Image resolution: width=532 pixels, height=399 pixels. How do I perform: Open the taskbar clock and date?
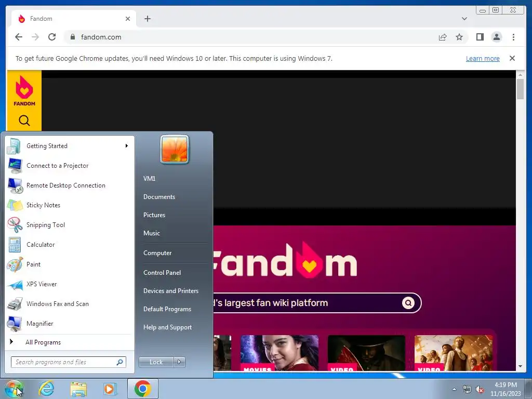506,389
